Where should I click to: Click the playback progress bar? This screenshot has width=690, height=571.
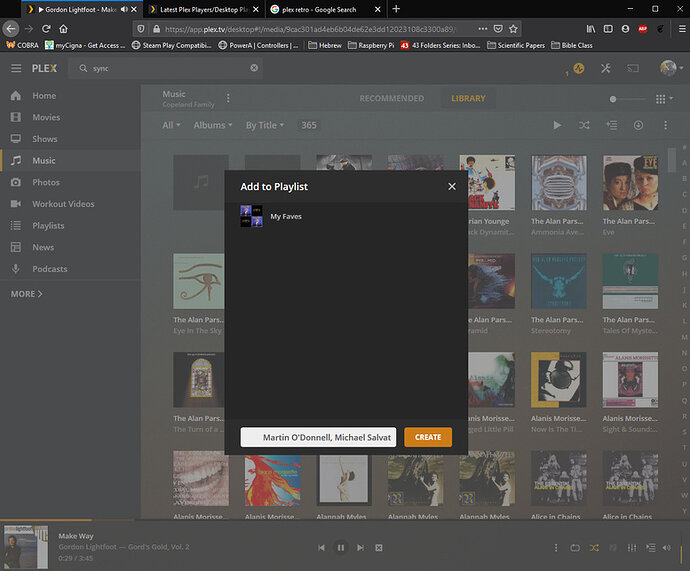tap(345, 520)
